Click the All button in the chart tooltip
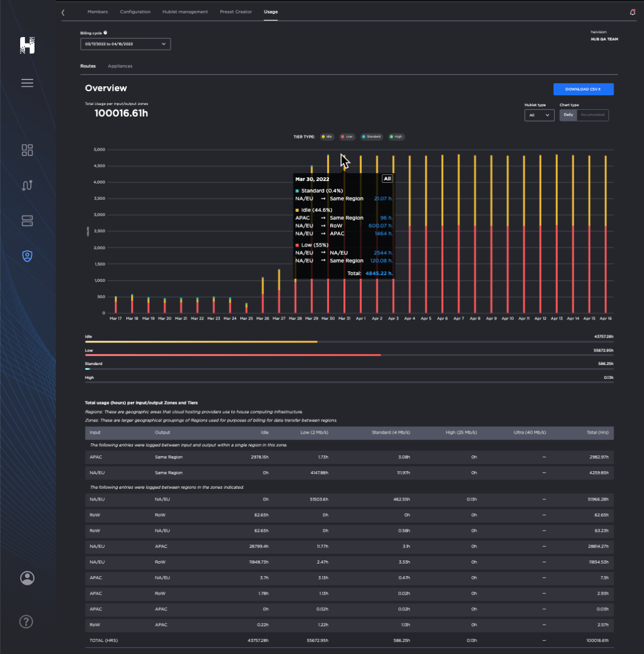 click(387, 179)
